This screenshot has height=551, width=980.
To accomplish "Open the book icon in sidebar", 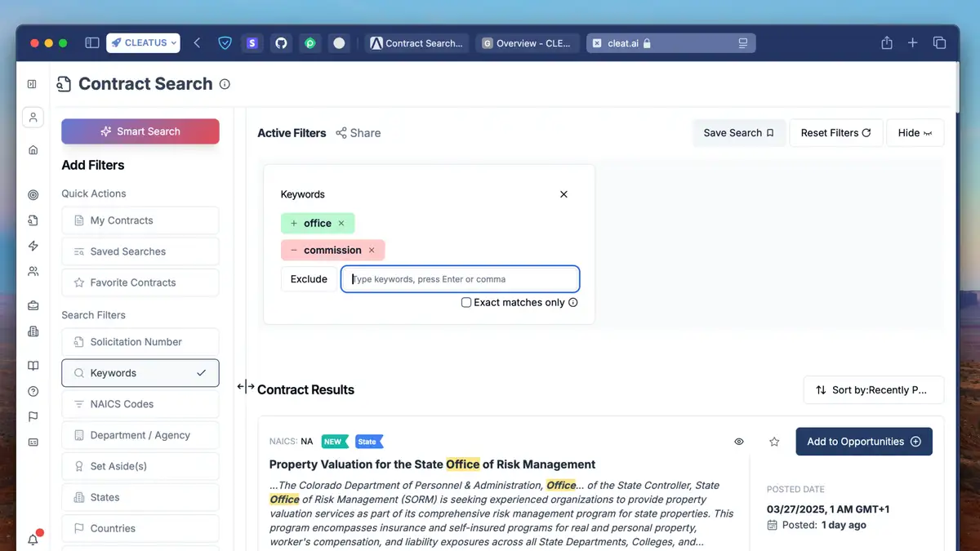I will click(x=33, y=367).
